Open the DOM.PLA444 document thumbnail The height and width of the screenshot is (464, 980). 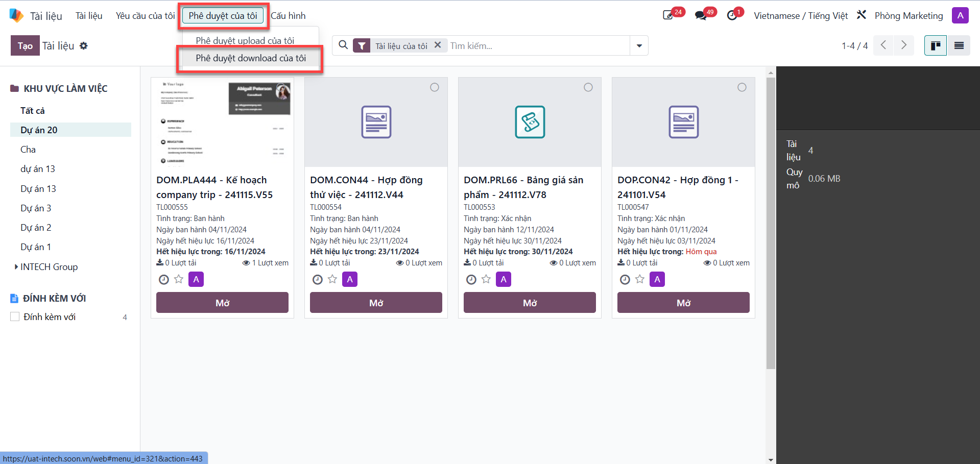pos(222,122)
